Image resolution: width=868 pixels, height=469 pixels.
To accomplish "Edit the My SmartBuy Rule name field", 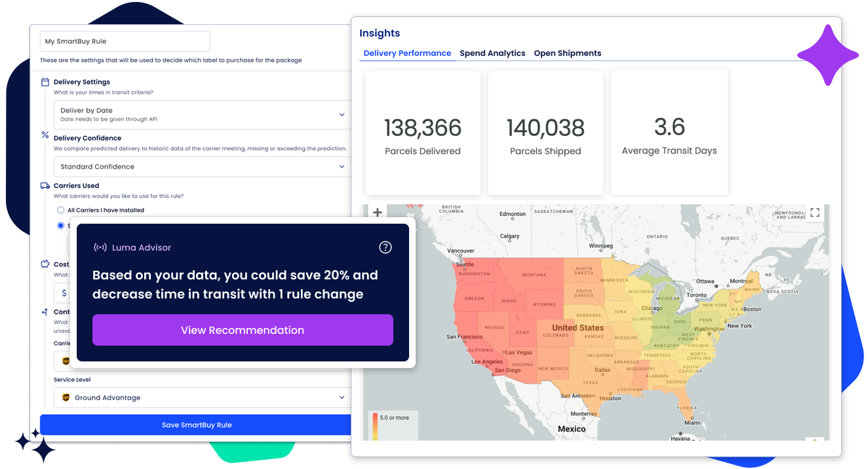I will coord(125,41).
